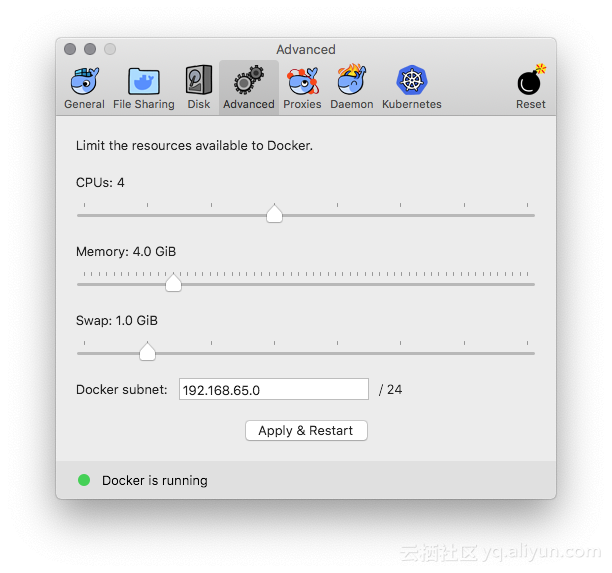Screen dimensions: 612x573
Task: Click the 'CPUs: 4' label
Action: pyautogui.click(x=100, y=183)
